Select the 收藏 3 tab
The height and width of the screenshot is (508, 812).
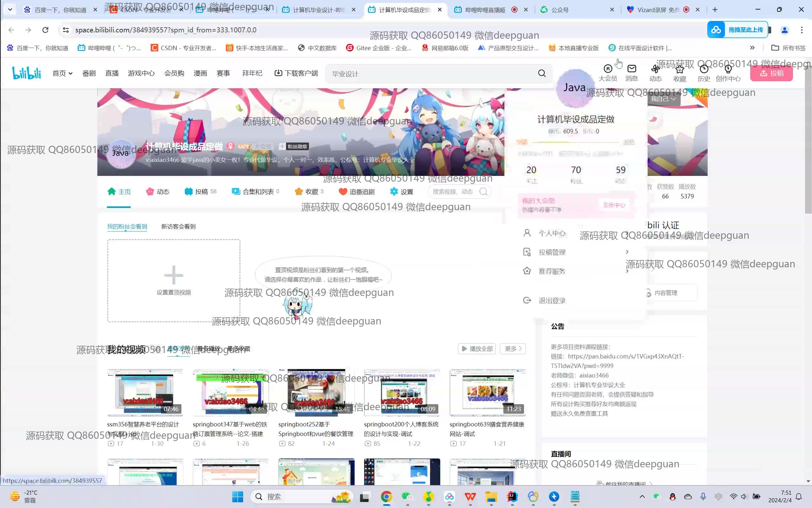coord(309,191)
